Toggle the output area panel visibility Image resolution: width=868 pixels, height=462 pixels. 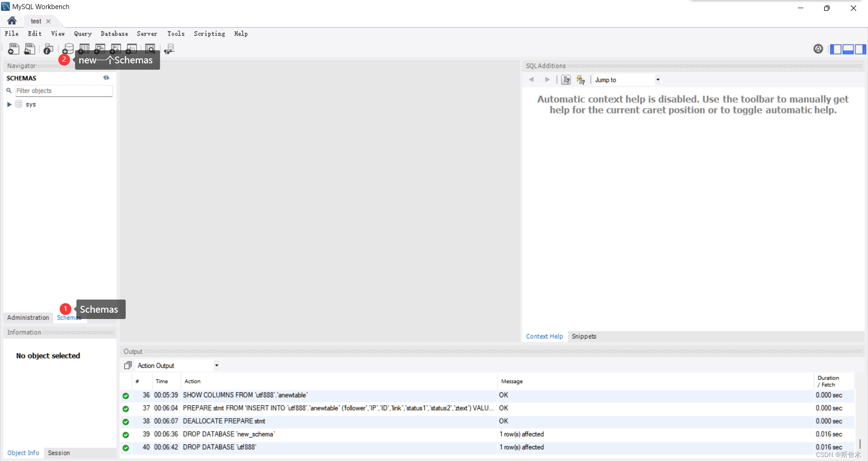coord(848,49)
